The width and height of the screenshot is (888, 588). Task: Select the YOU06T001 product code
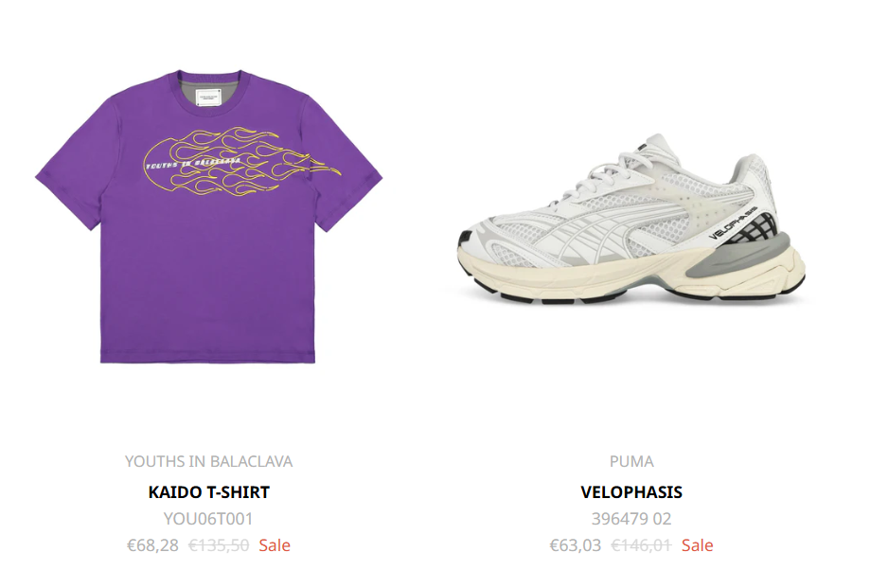tap(208, 519)
